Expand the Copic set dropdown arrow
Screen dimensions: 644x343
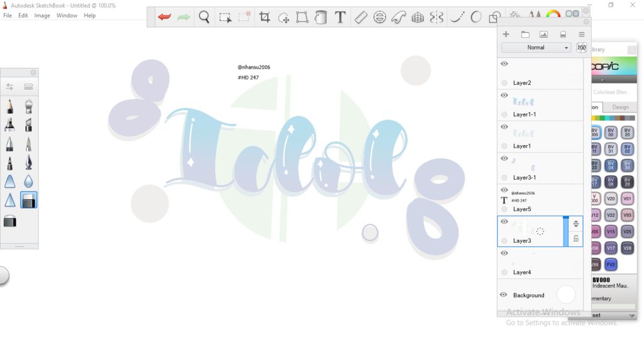[632, 315]
